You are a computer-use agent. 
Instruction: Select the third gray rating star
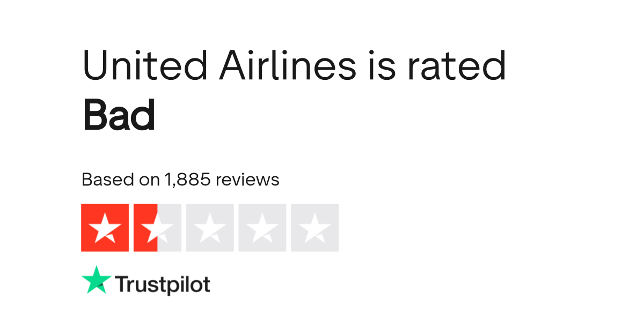click(210, 227)
